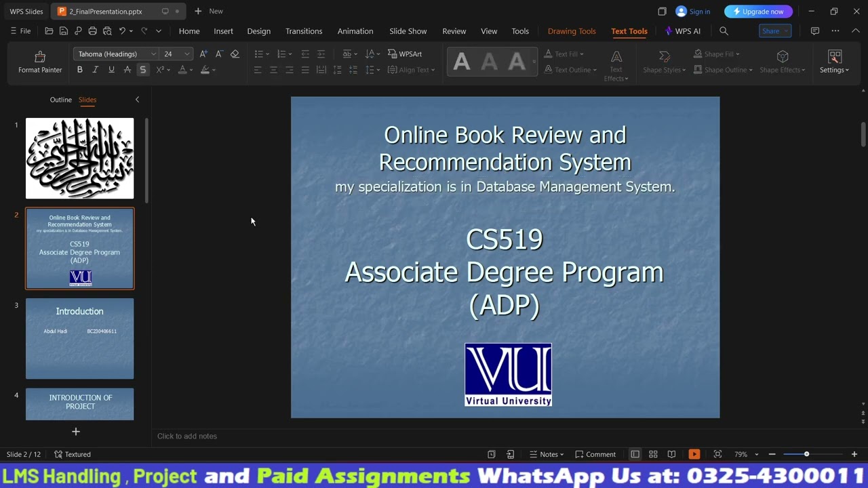
Task: Insert WPSArt text
Action: (405, 54)
